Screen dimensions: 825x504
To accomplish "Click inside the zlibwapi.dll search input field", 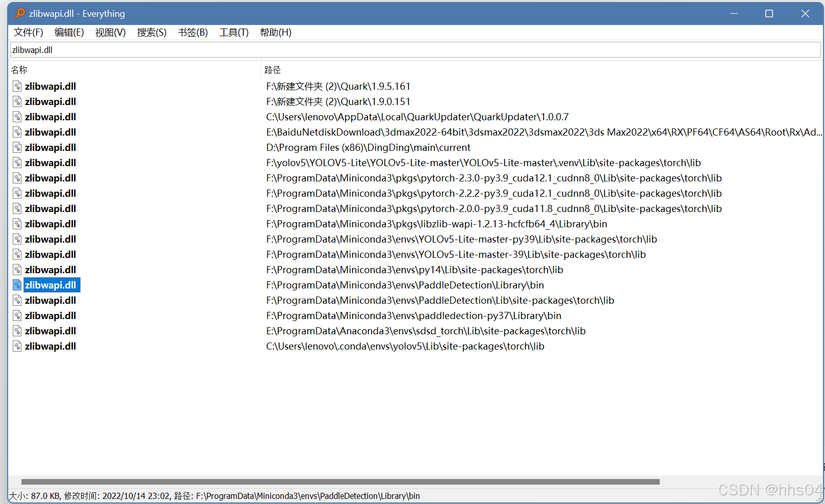I will pyautogui.click(x=204, y=49).
